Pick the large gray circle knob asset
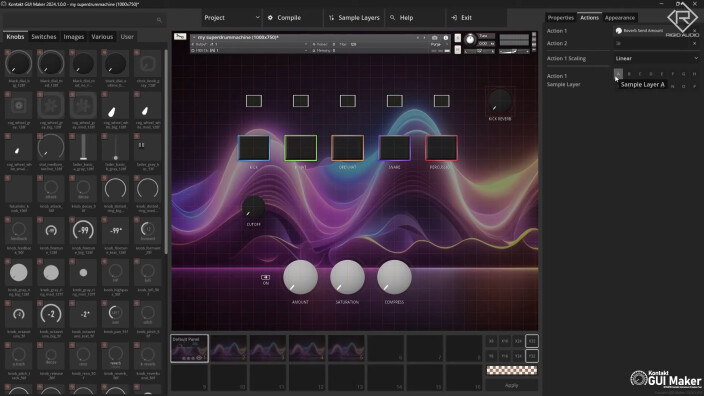 tap(19, 273)
